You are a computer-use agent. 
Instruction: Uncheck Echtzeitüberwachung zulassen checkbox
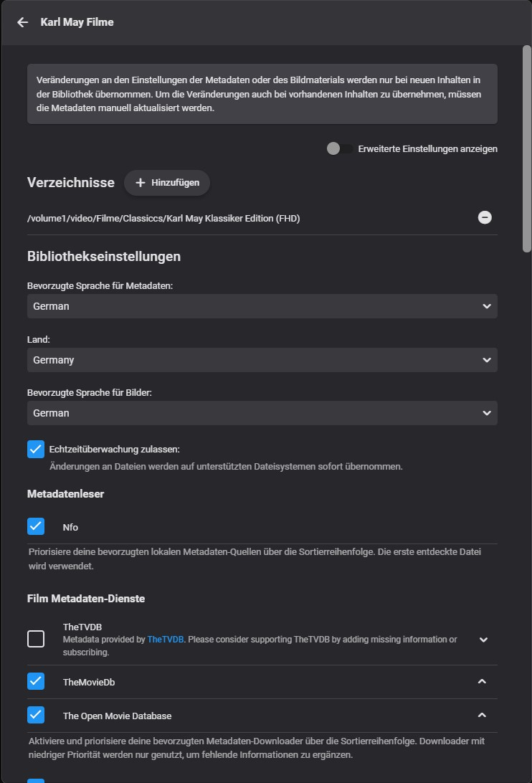tap(36, 450)
